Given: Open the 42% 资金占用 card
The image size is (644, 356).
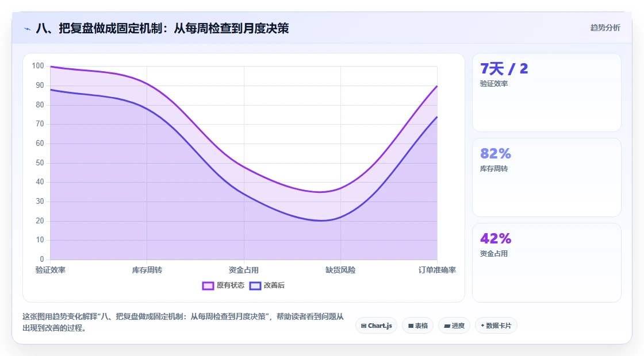Looking at the screenshot, I should point(547,262).
